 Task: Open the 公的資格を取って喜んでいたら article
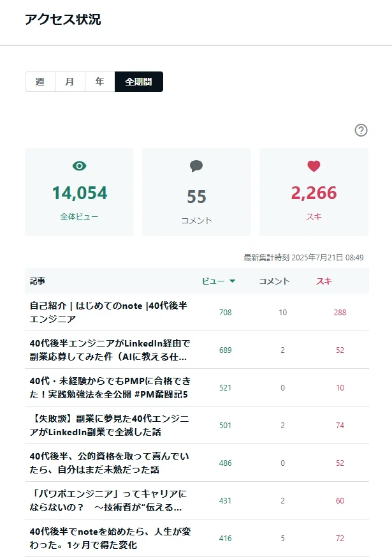coord(109,463)
